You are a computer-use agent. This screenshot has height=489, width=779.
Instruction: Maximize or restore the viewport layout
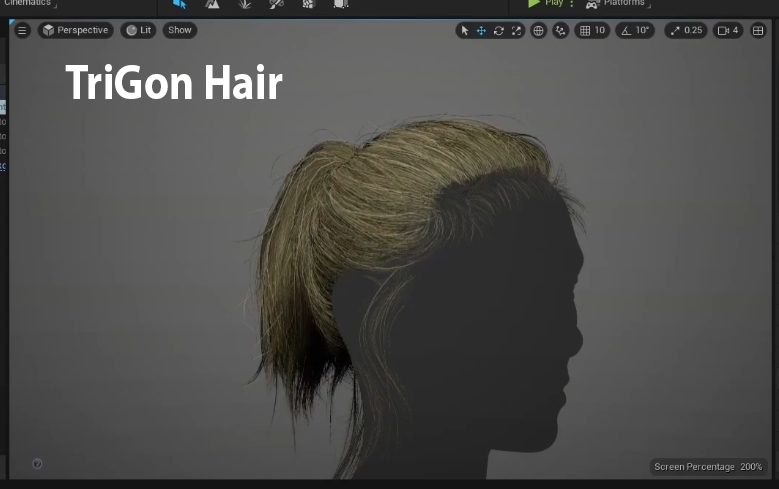pos(758,31)
